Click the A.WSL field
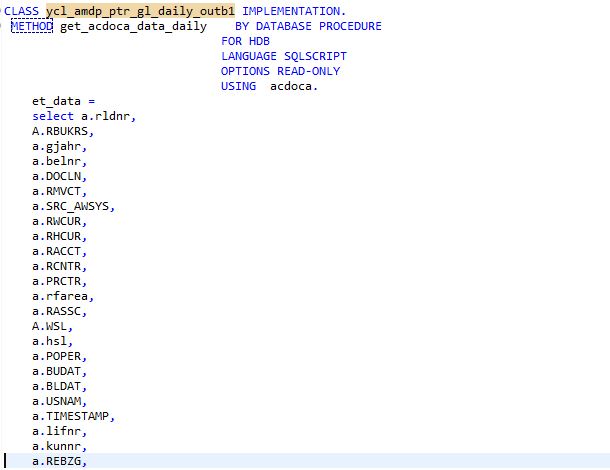Screen dimensions: 610x470 point(53,326)
